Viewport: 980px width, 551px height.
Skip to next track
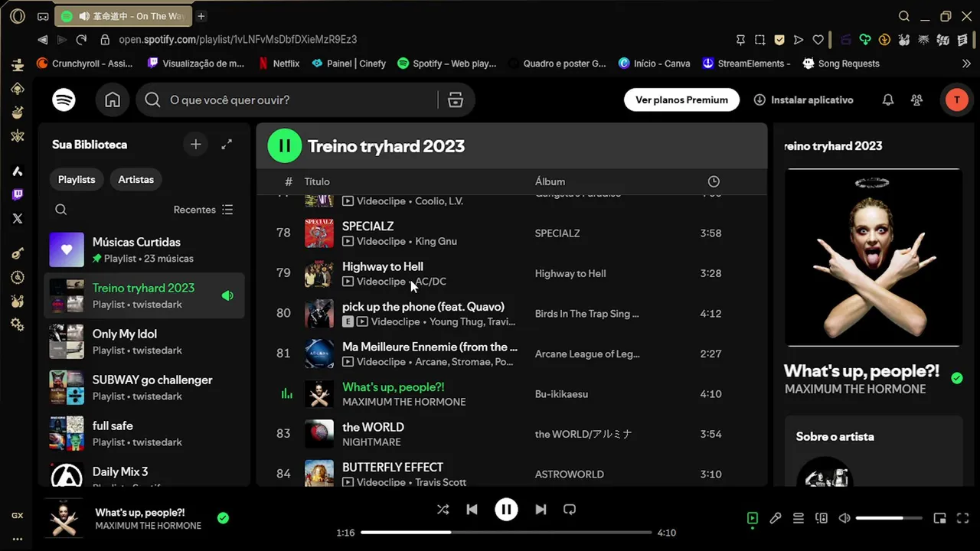tap(541, 510)
